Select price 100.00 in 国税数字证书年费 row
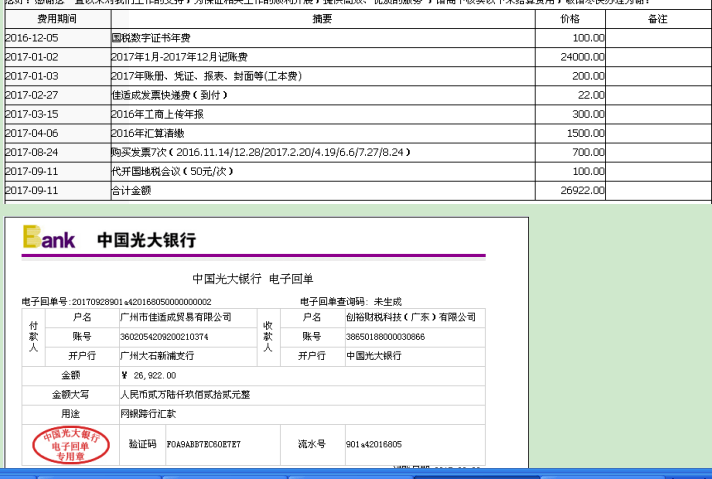The height and width of the screenshot is (479, 712). (x=588, y=38)
